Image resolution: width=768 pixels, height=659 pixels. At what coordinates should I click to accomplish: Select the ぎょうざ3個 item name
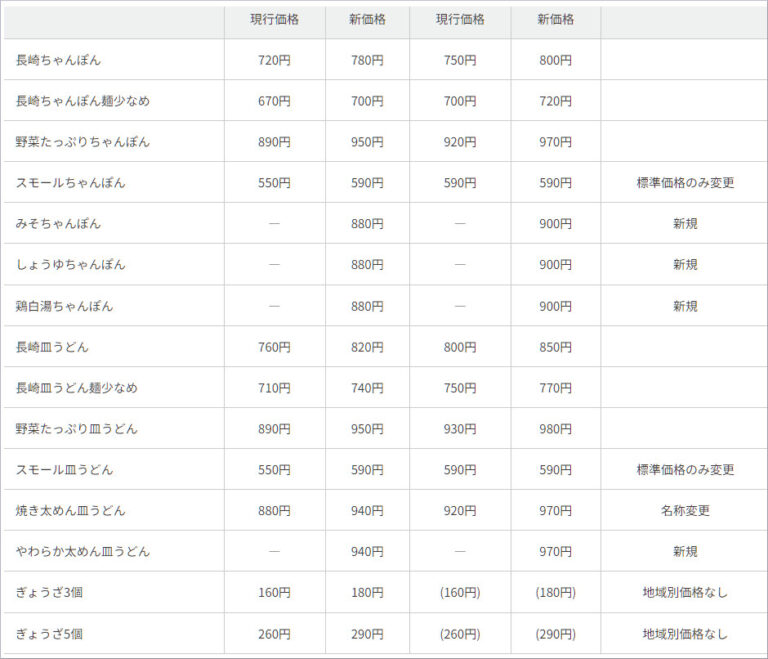point(49,593)
